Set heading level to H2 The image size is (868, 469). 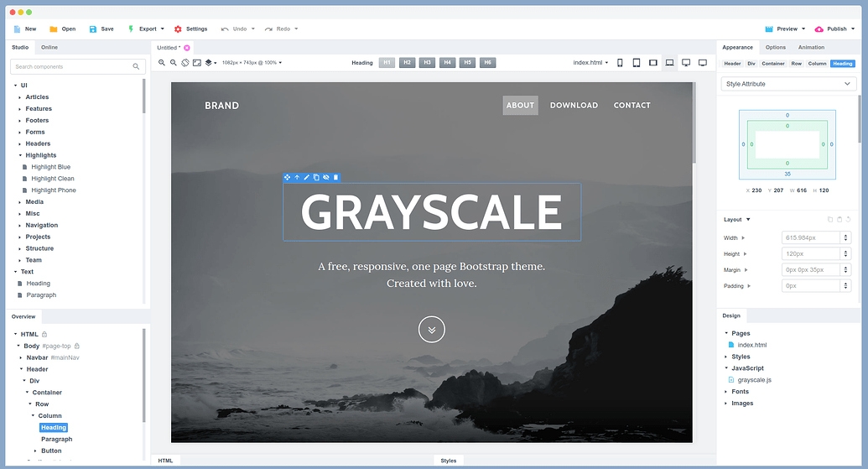[x=407, y=63]
